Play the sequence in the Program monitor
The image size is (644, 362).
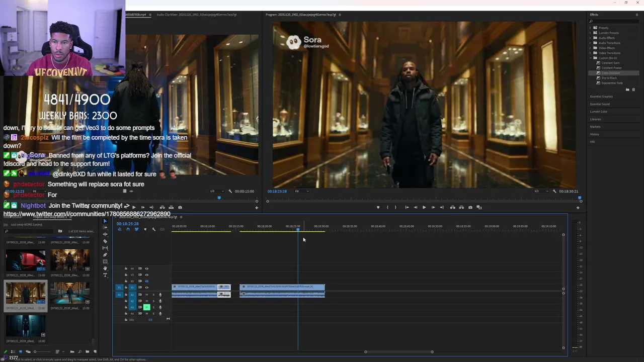(424, 207)
